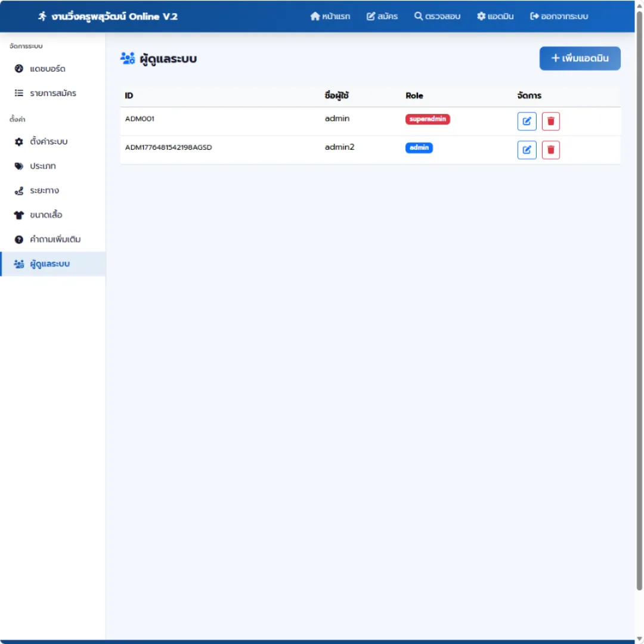
Task: Click the vertical scrollbar thumb
Action: pos(639,301)
